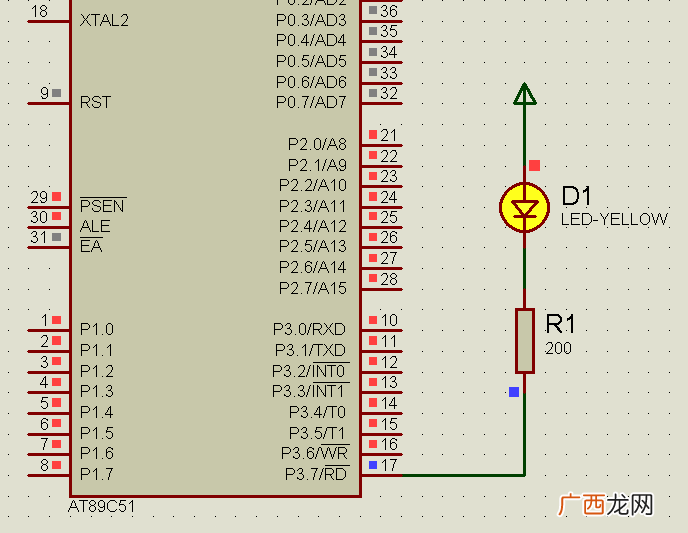The image size is (688, 533).
Task: Click the red state indicator above D1
Action: [x=534, y=165]
